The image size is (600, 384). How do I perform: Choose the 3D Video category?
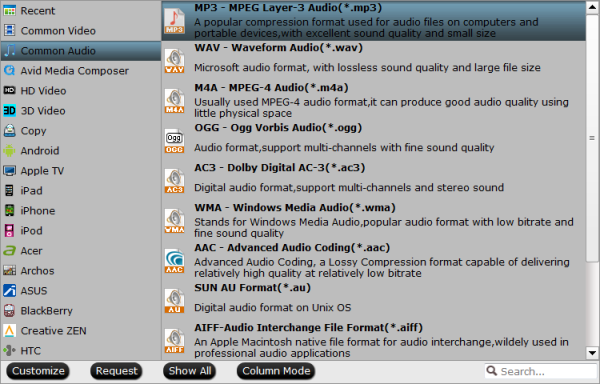(x=81, y=111)
